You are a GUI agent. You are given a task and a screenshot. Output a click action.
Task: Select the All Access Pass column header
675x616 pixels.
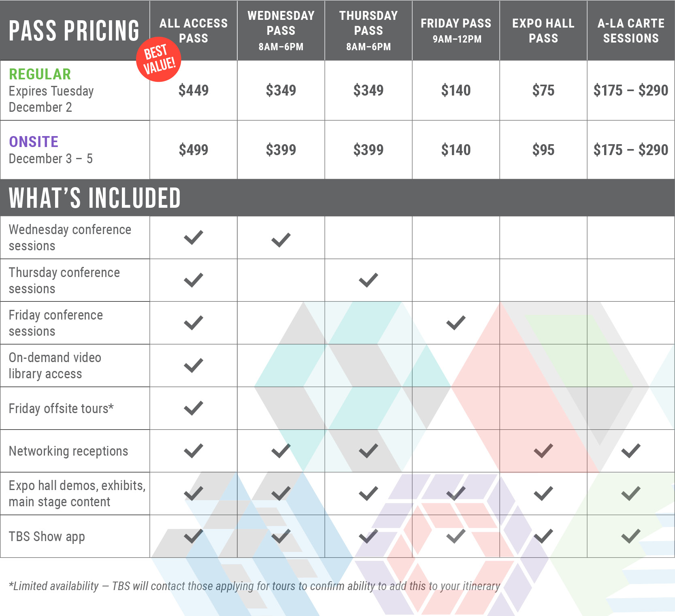pyautogui.click(x=194, y=30)
